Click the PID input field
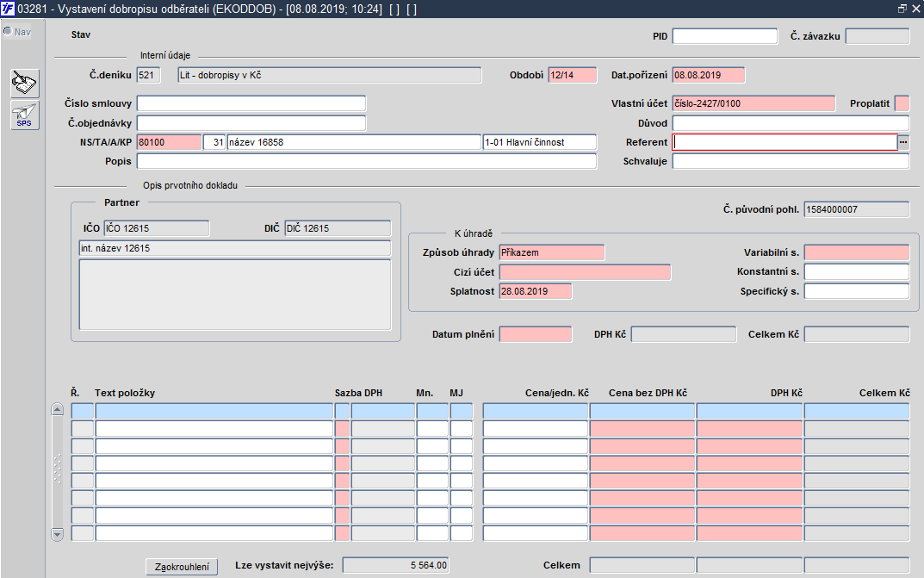This screenshot has height=578, width=924. pos(725,36)
